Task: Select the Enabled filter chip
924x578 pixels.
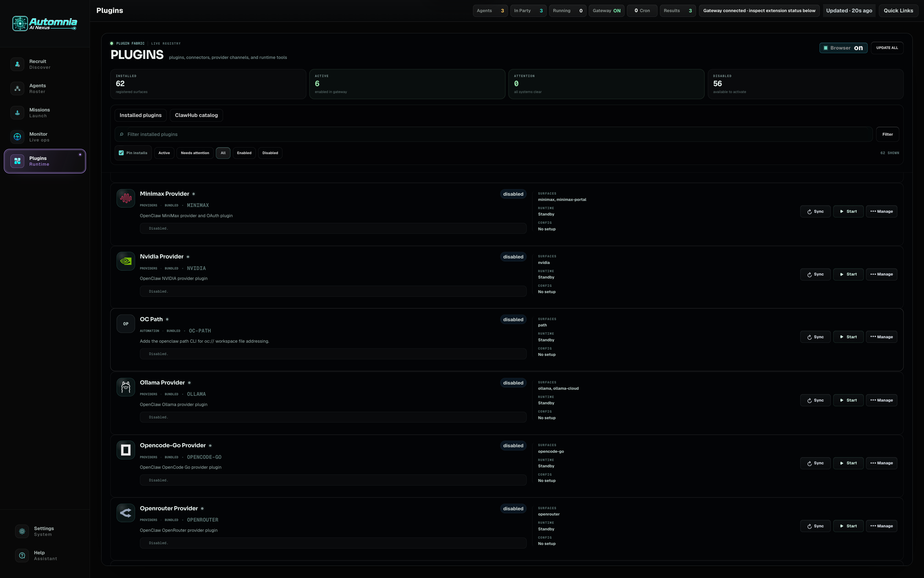Action: point(244,153)
